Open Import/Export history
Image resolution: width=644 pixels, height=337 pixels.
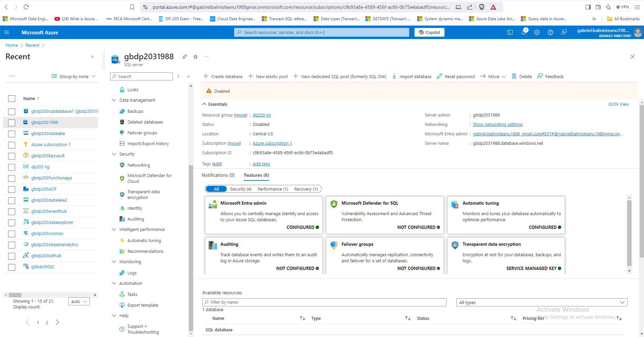pos(148,143)
